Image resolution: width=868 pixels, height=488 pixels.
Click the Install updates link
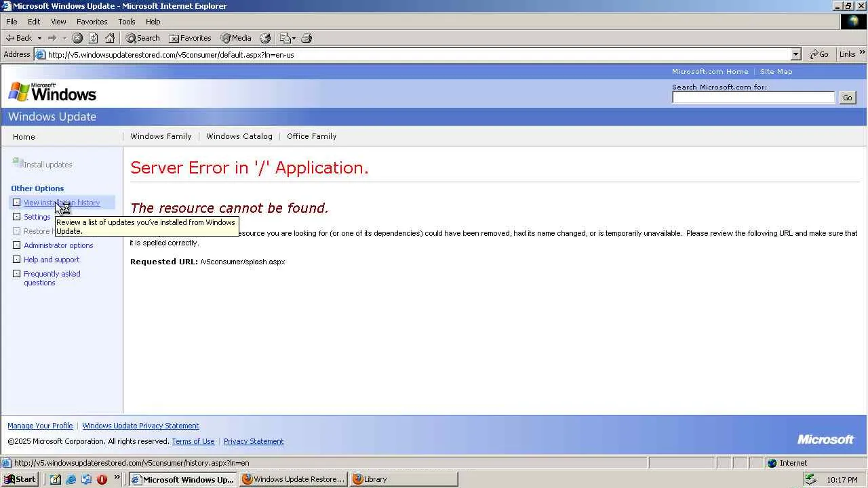click(x=47, y=165)
